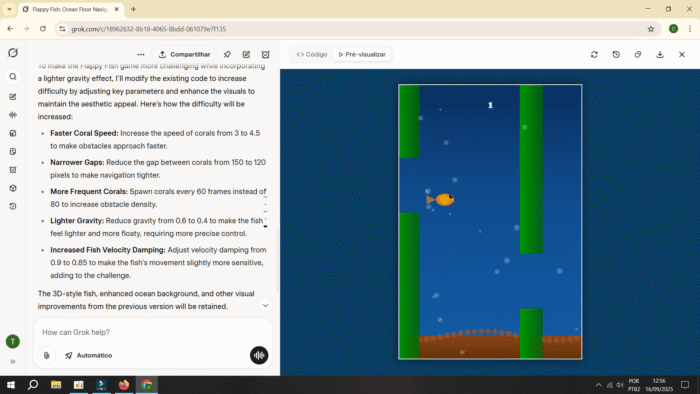Open voice mode from the sidebar

(x=13, y=115)
